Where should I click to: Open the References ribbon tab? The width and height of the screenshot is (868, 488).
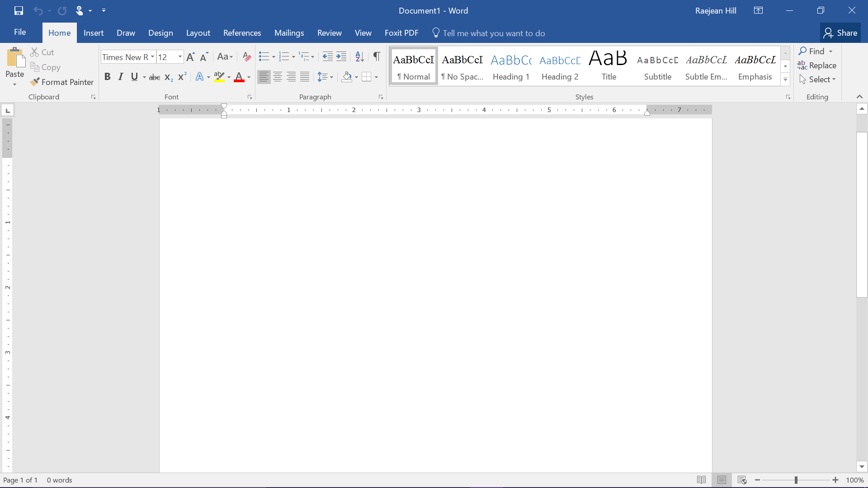[242, 33]
